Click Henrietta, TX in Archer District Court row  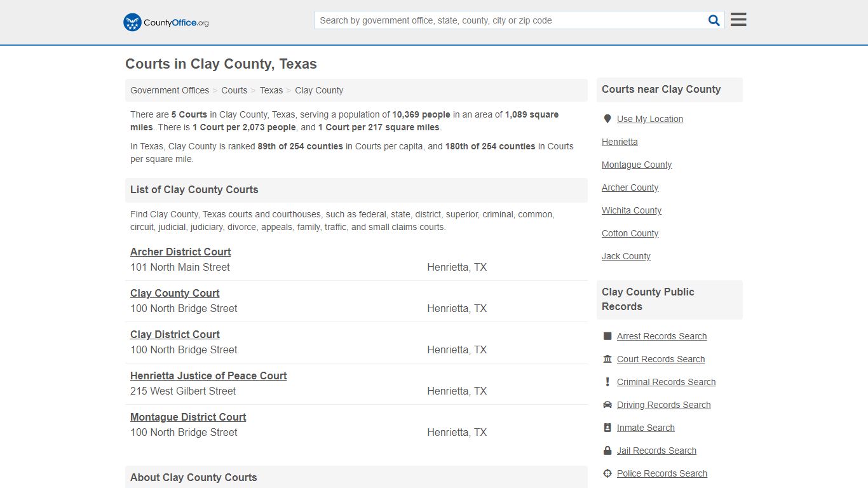click(x=457, y=267)
